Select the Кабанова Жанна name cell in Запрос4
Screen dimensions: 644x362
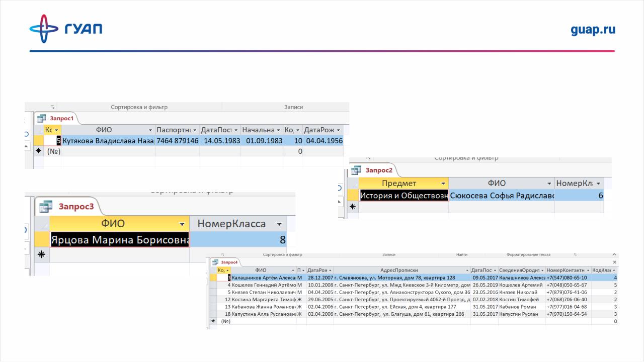264,307
